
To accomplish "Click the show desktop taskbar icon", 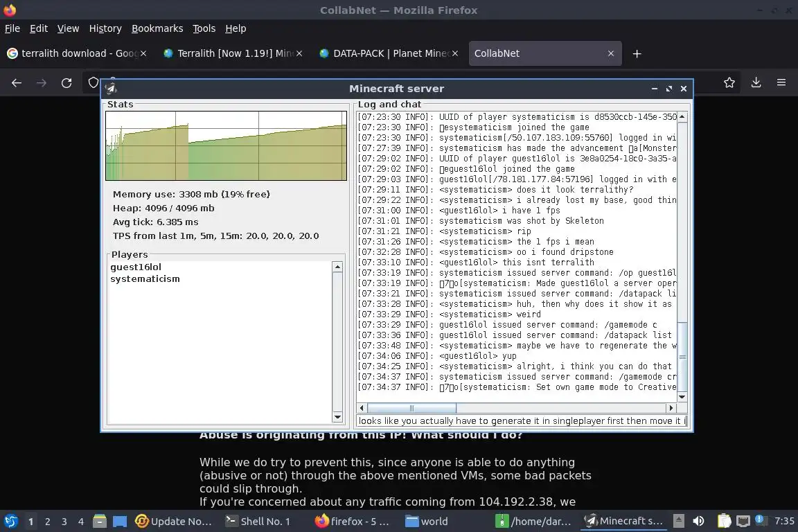I will pos(120,522).
